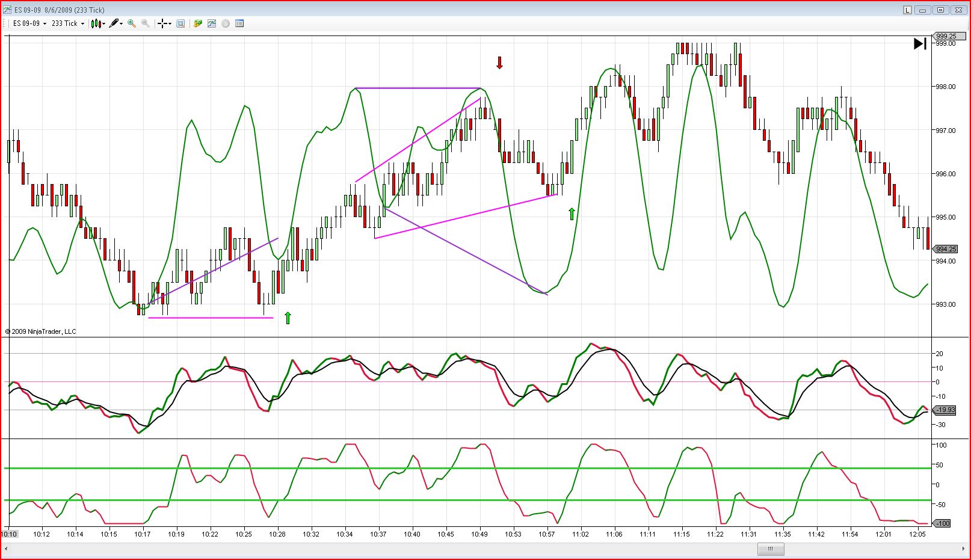Select the drawing tools pen icon
The height and width of the screenshot is (560, 971).
coord(116,23)
